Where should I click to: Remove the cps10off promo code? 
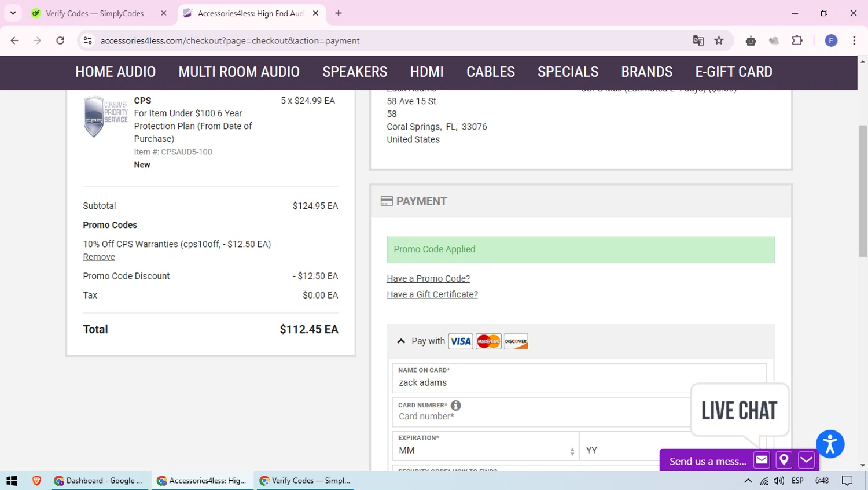click(x=99, y=257)
